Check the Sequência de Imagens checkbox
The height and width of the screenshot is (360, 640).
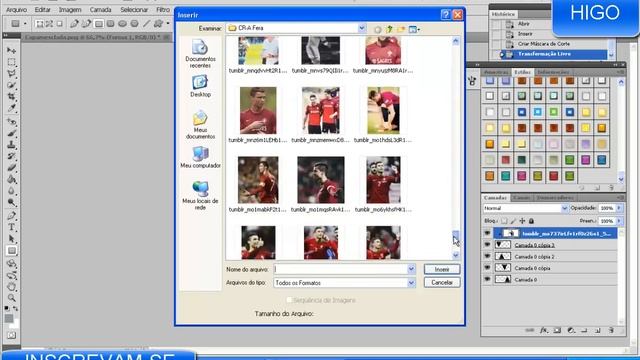coord(289,300)
